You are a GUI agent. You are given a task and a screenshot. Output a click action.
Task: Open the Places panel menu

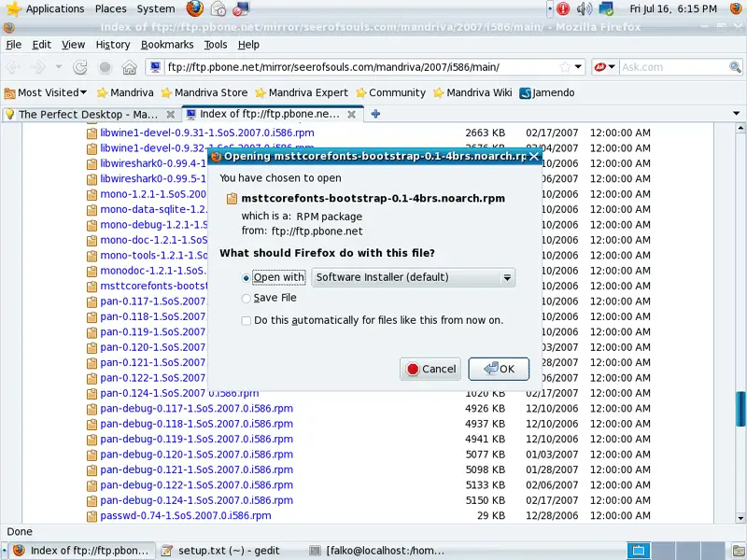point(110,8)
